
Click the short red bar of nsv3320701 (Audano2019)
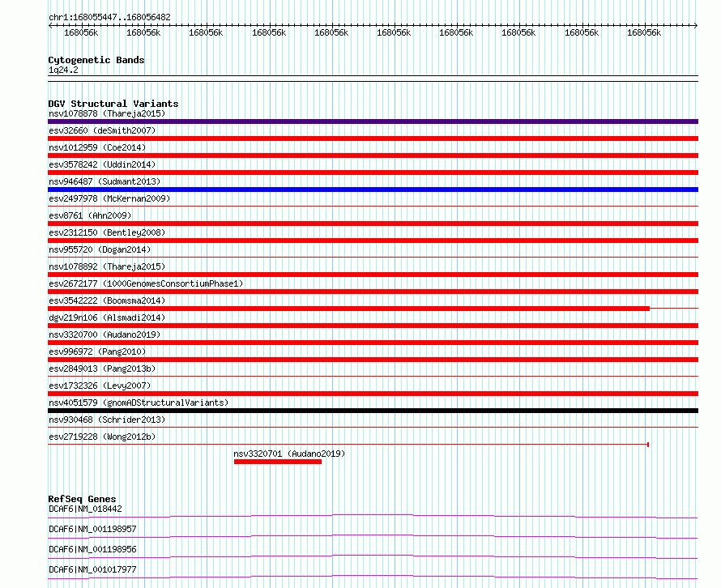point(278,462)
